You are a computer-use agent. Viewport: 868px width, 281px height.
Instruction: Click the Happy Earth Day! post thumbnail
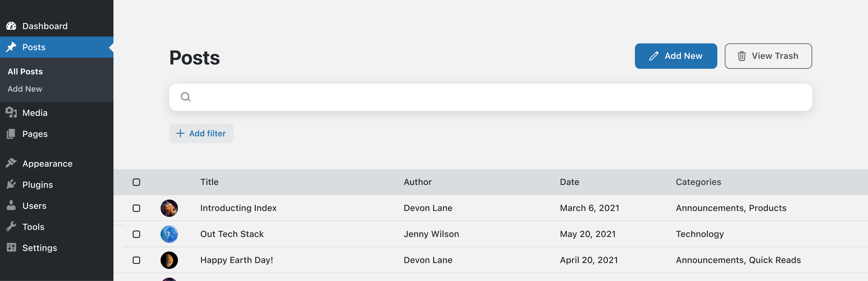pyautogui.click(x=169, y=260)
